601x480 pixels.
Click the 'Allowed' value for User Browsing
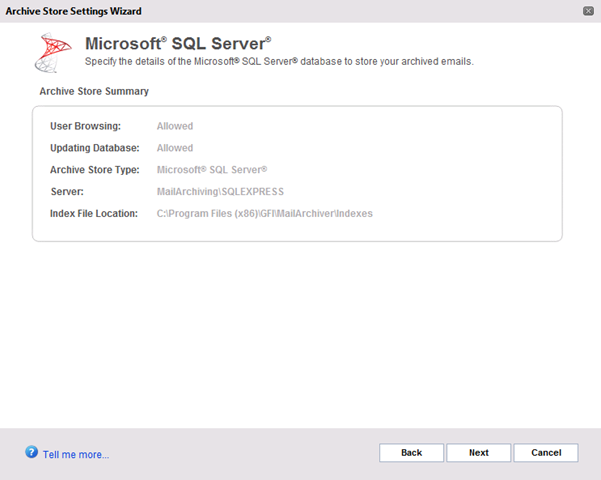click(x=175, y=126)
